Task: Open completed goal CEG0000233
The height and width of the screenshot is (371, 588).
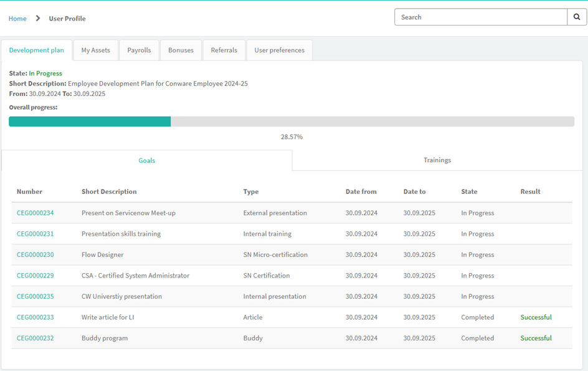Action: 35,317
